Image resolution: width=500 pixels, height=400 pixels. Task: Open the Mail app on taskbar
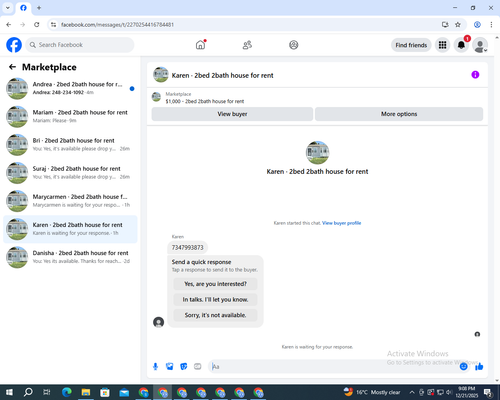(x=124, y=392)
